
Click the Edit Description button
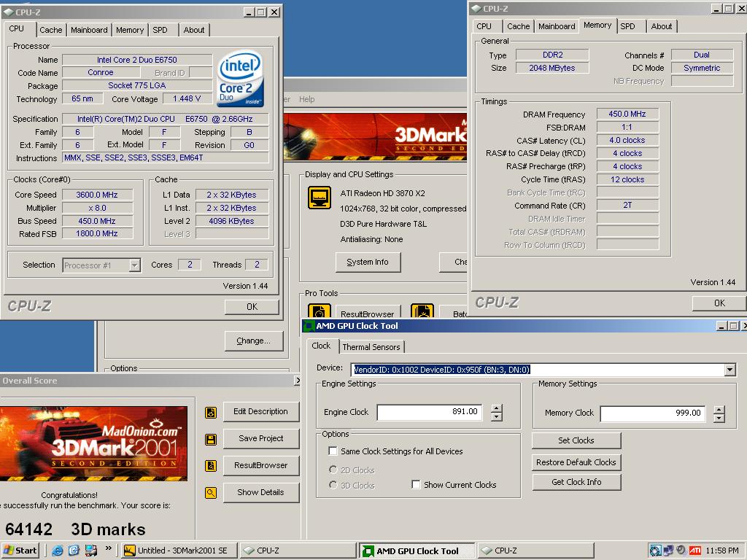[x=260, y=411]
